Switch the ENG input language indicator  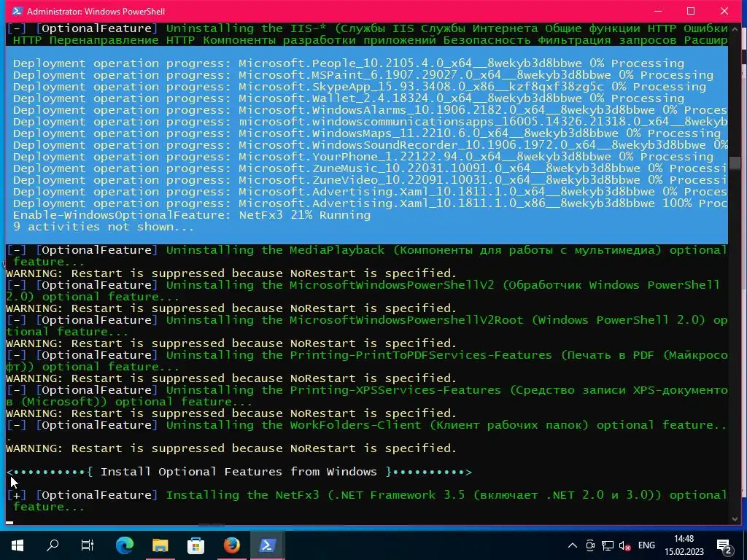point(646,545)
